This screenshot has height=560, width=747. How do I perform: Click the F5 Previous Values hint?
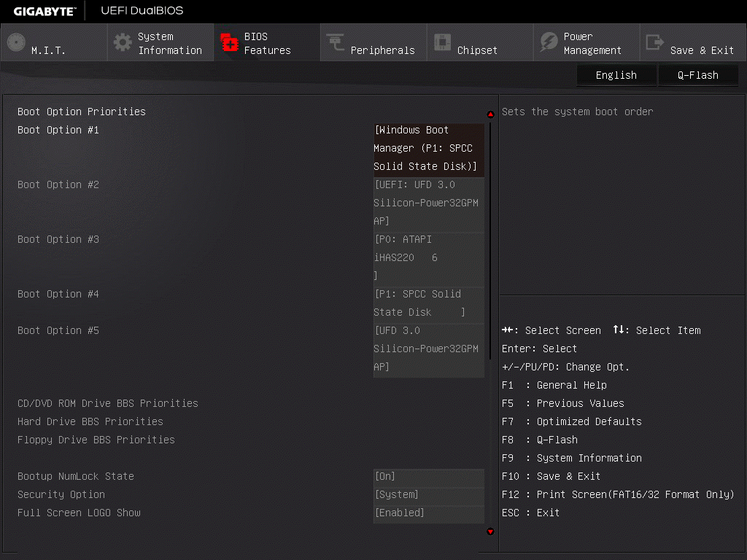[562, 403]
